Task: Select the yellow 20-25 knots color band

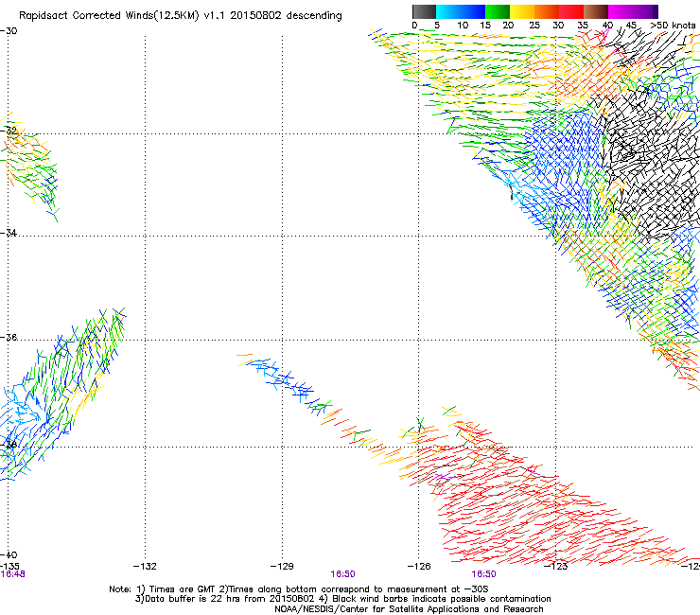Action: 522,12
